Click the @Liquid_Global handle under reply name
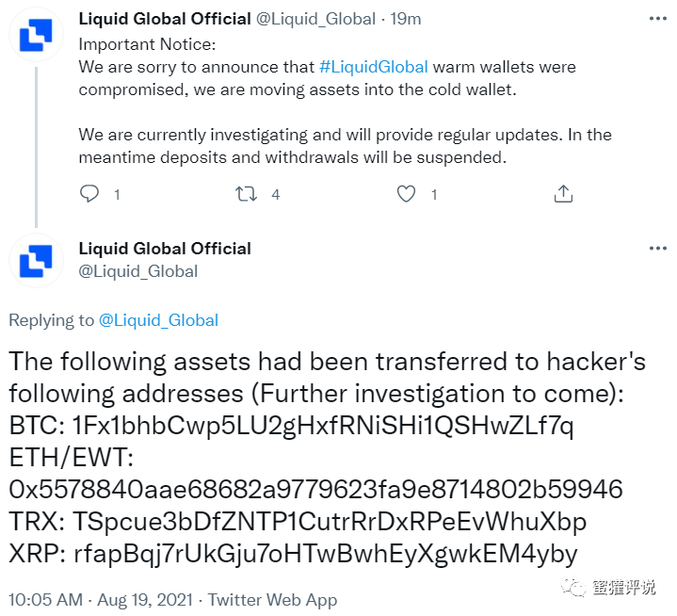The image size is (677, 616). [x=138, y=271]
